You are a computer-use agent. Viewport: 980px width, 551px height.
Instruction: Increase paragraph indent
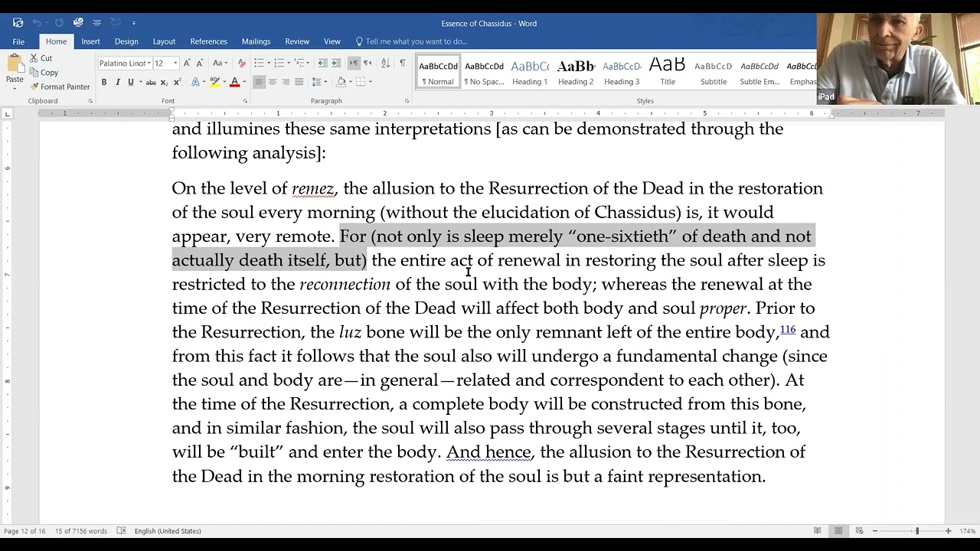336,63
